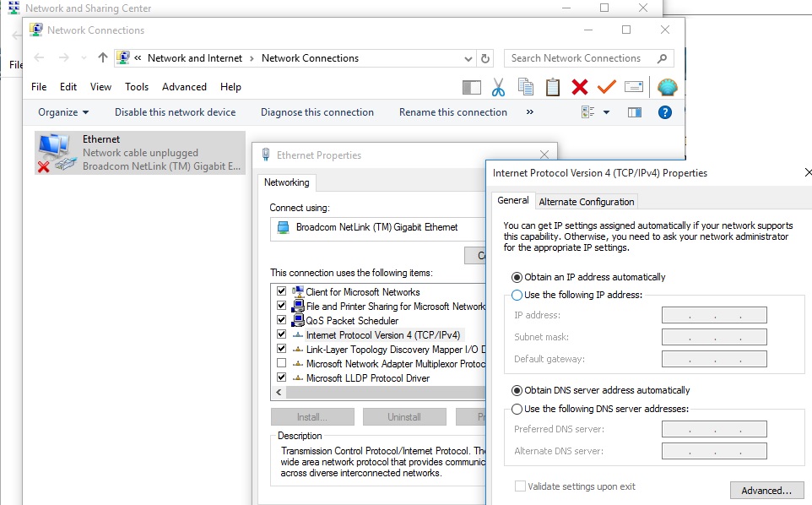Click the blue Help question mark icon
Image resolution: width=812 pixels, height=505 pixels.
[x=664, y=112]
